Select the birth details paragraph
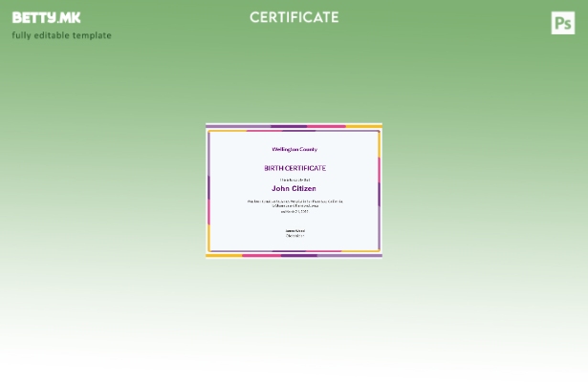This screenshot has width=588, height=382. point(294,202)
